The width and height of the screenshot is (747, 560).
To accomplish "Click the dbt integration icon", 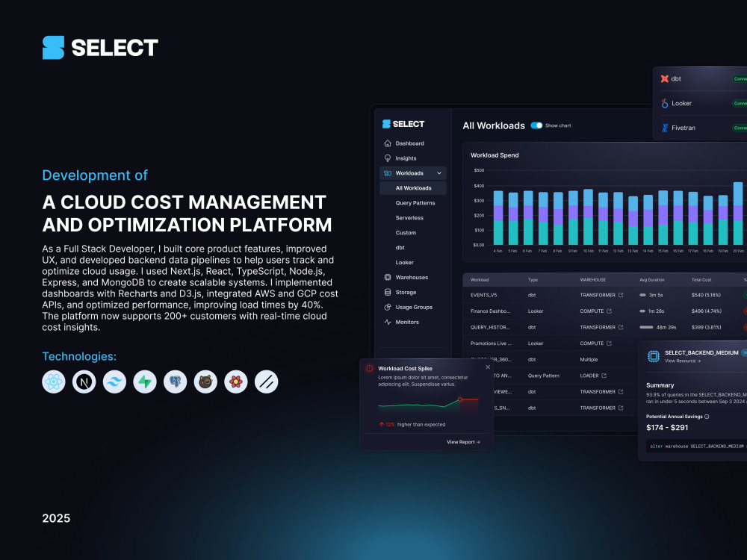I will pos(665,78).
